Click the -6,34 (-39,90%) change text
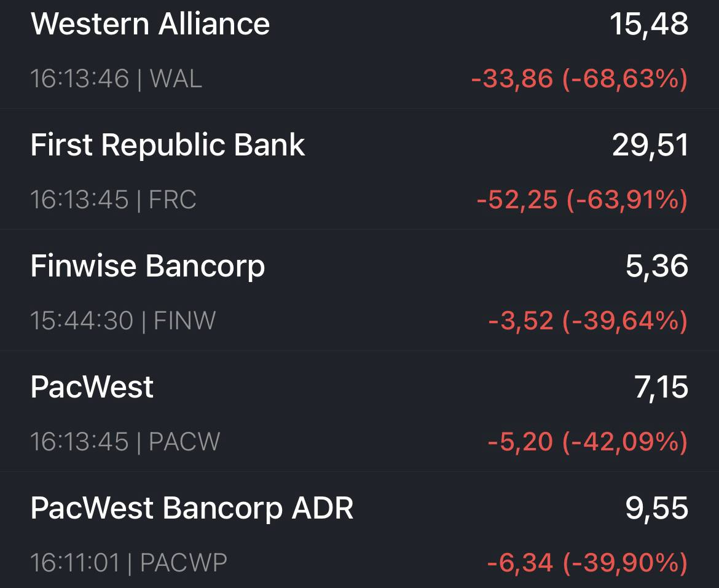The image size is (719, 588). [x=587, y=563]
